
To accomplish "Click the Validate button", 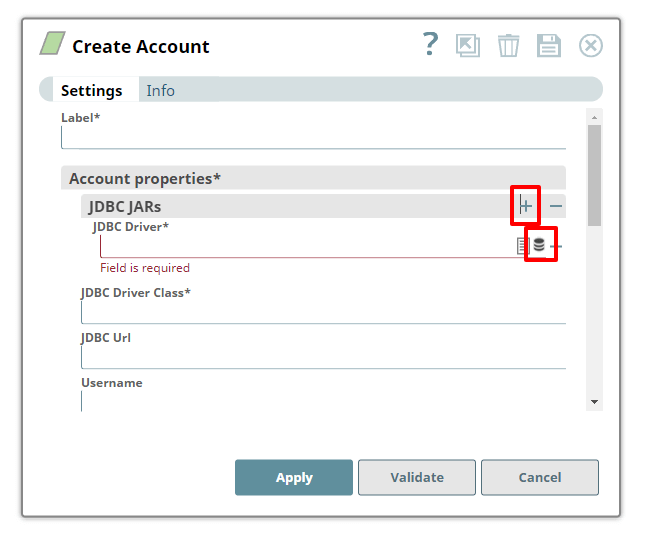I will 417,478.
